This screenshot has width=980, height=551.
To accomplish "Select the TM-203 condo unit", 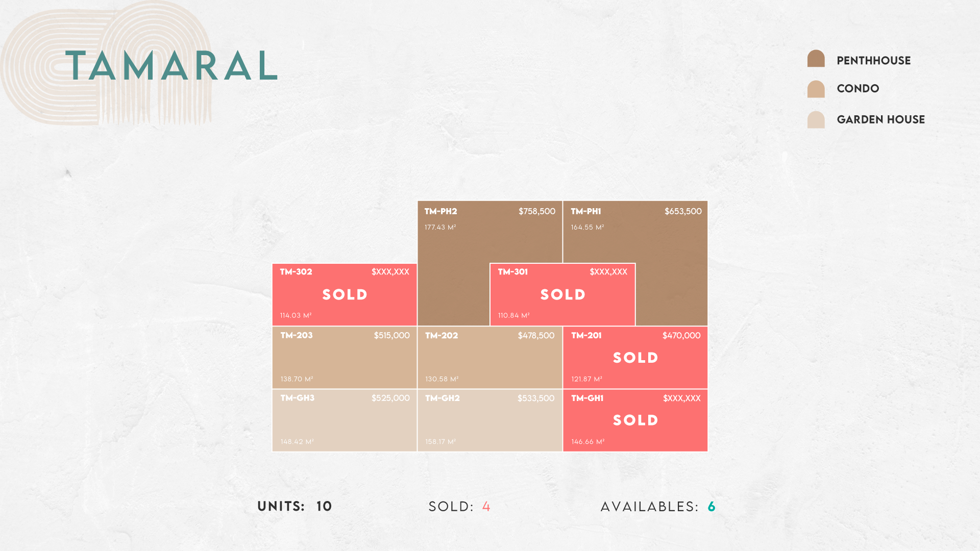I will pyautogui.click(x=345, y=357).
